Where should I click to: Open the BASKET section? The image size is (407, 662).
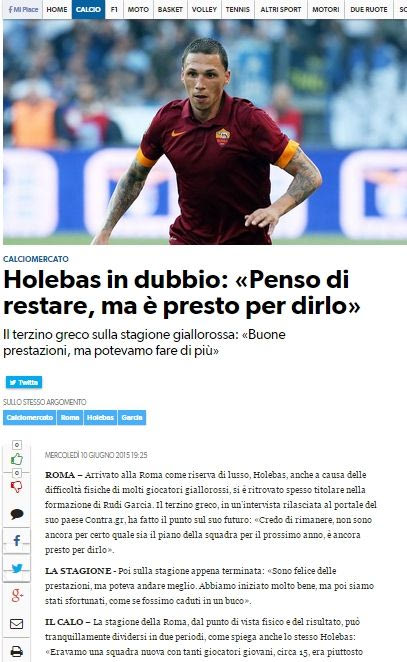click(x=170, y=9)
